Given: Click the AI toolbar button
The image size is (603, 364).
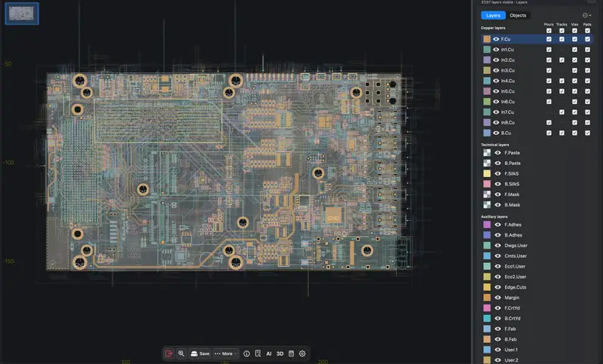Looking at the screenshot, I should [x=269, y=353].
